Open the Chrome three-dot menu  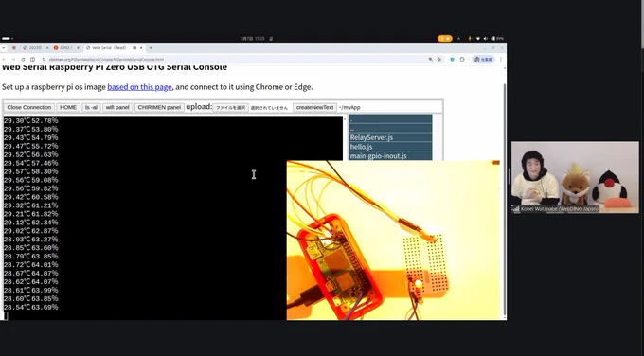501,59
